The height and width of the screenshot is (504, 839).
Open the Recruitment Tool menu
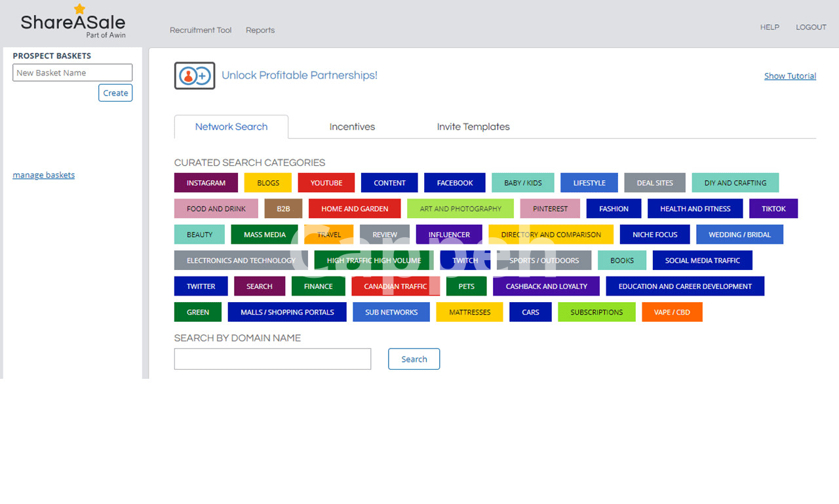(201, 30)
